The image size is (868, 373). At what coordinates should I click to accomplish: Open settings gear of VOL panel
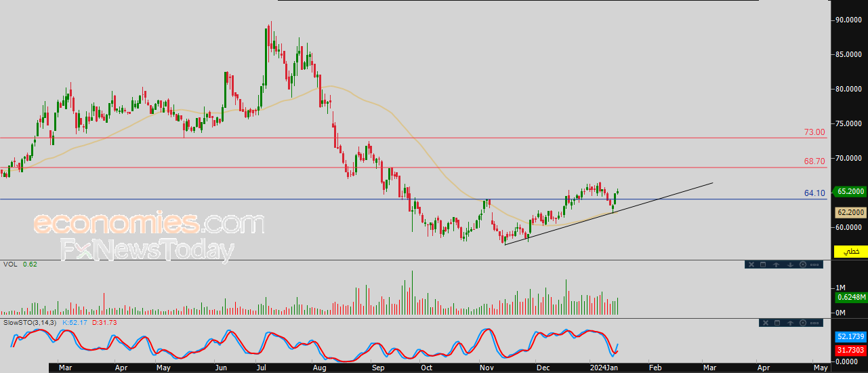[x=803, y=264]
